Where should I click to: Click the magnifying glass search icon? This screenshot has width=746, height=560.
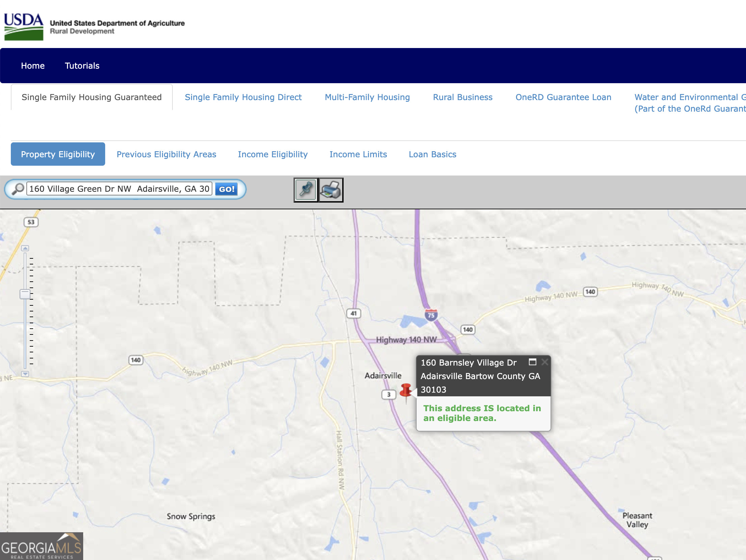click(18, 189)
